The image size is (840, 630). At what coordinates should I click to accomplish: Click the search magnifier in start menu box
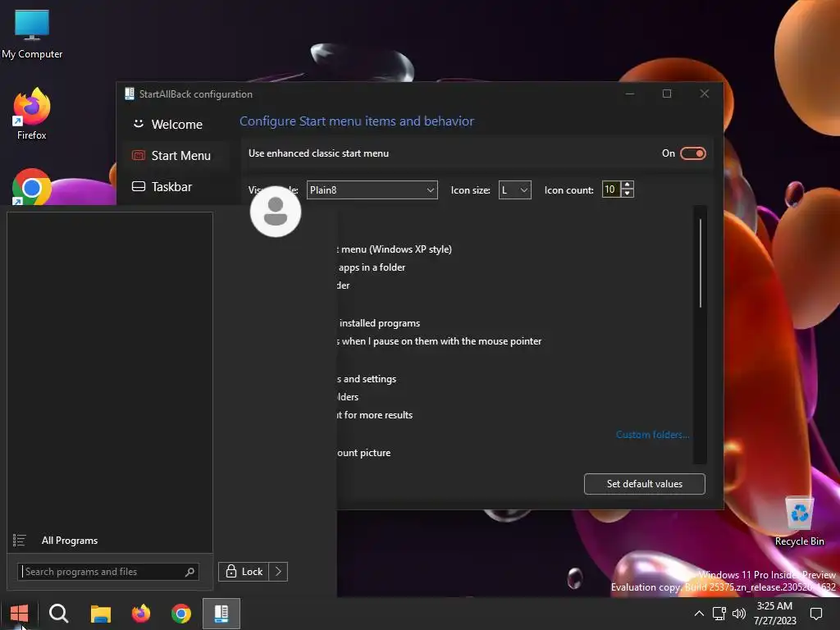[189, 572]
